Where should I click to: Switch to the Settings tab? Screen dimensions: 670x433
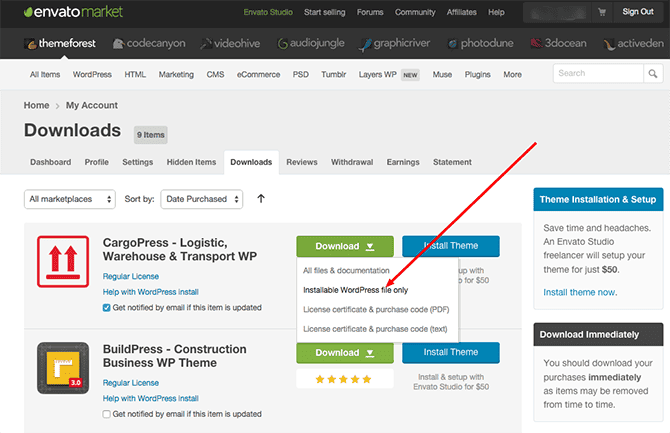pyautogui.click(x=138, y=162)
